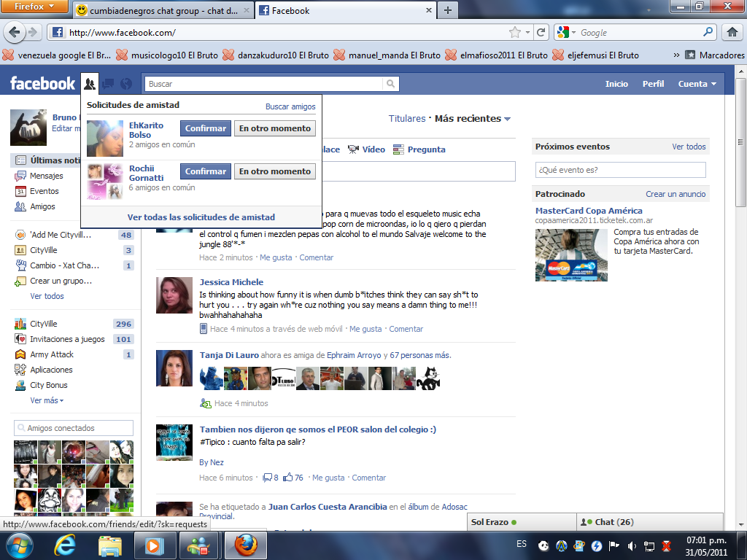The height and width of the screenshot is (560, 747).
Task: Select the Vídeo post option
Action: point(366,149)
